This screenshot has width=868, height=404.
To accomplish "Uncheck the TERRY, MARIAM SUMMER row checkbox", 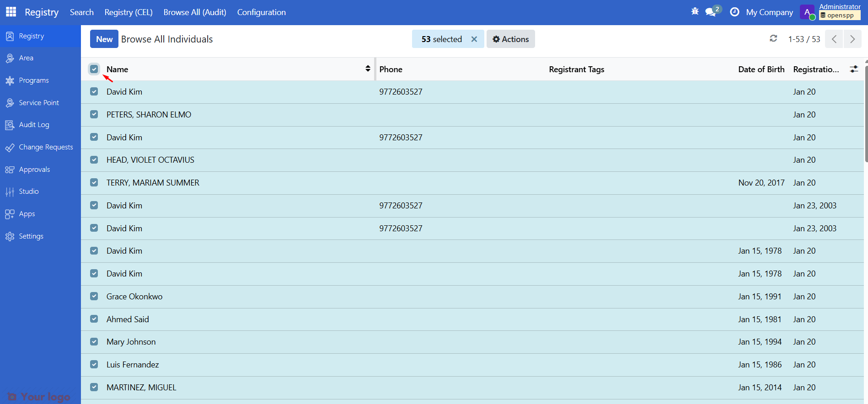I will pyautogui.click(x=94, y=183).
